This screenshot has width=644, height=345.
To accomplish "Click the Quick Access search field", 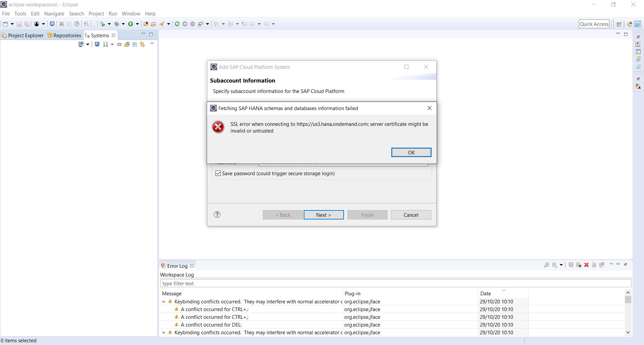I will tap(594, 24).
